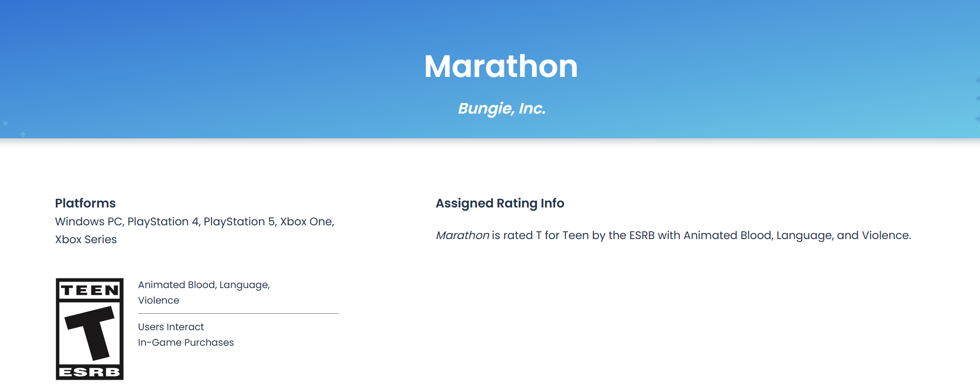Click the TEEN label atop the rating icon

pos(90,290)
